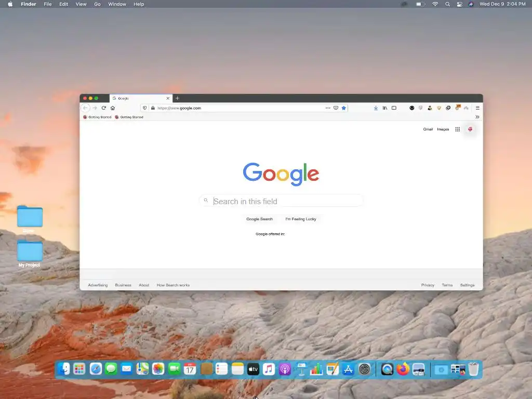Image resolution: width=532 pixels, height=399 pixels.
Task: Go forward in Firefox
Action: 95,108
